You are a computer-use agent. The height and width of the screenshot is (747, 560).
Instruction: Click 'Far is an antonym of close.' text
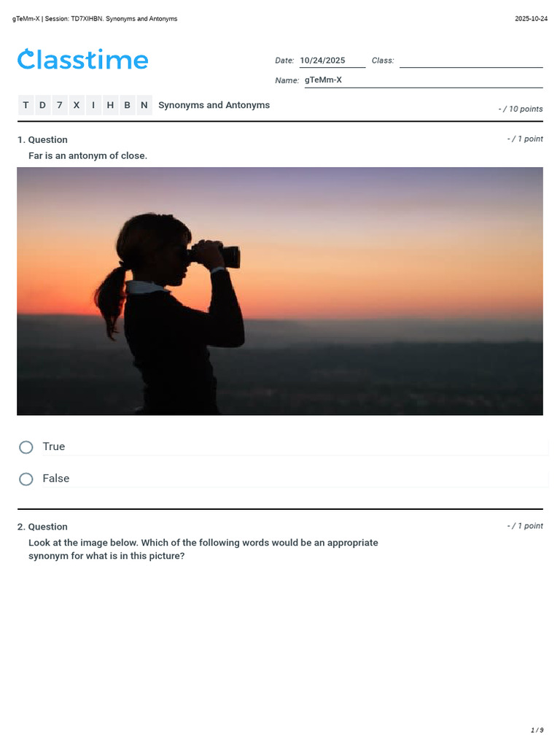click(87, 156)
